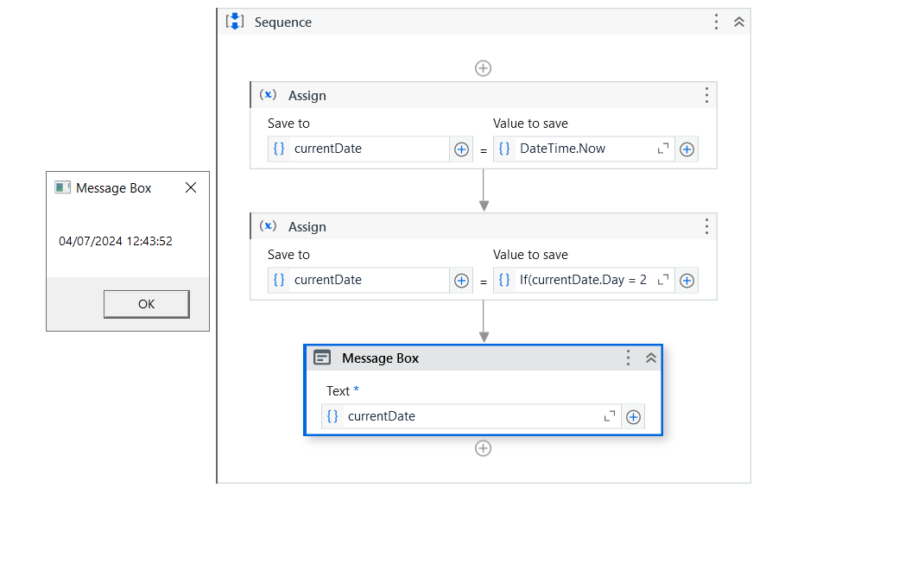924x570 pixels.
Task: Open the Sequence activity options menu
Action: coord(716,22)
